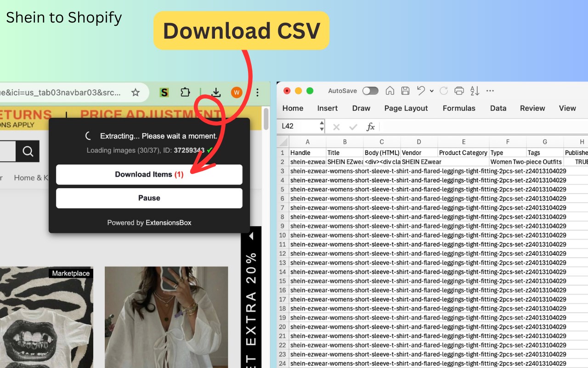Click Excel Redo icon
The width and height of the screenshot is (588, 368).
[444, 91]
